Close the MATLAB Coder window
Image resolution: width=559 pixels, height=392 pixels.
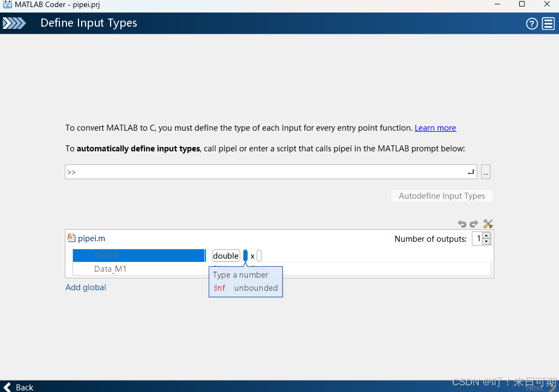tap(547, 4)
